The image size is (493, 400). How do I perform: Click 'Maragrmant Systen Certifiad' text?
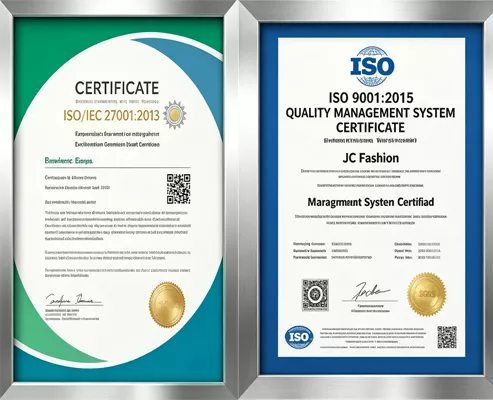tap(371, 202)
